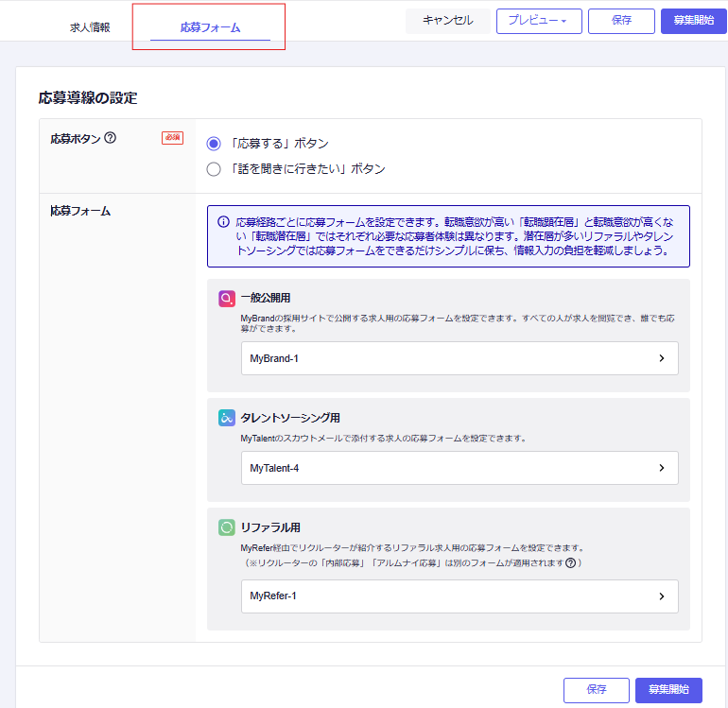The image size is (728, 708).
Task: Expand the MyBrand-1 form selector
Action: click(459, 359)
